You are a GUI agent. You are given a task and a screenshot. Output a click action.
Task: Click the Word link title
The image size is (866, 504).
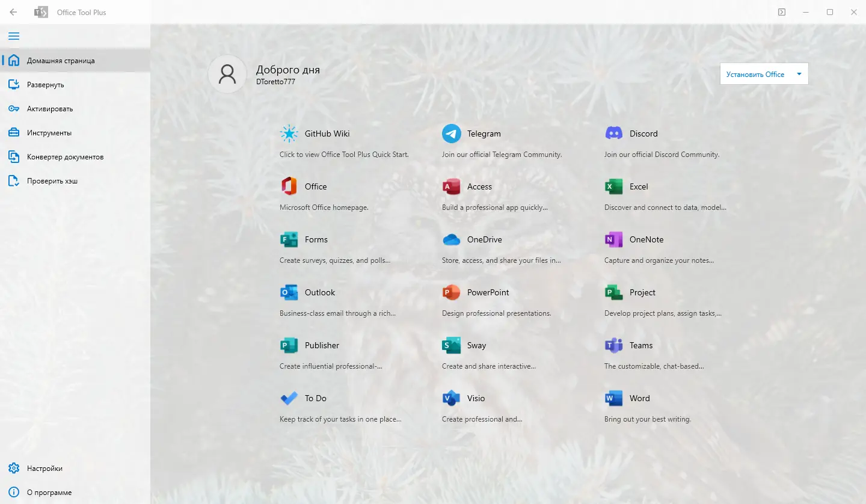640,398
